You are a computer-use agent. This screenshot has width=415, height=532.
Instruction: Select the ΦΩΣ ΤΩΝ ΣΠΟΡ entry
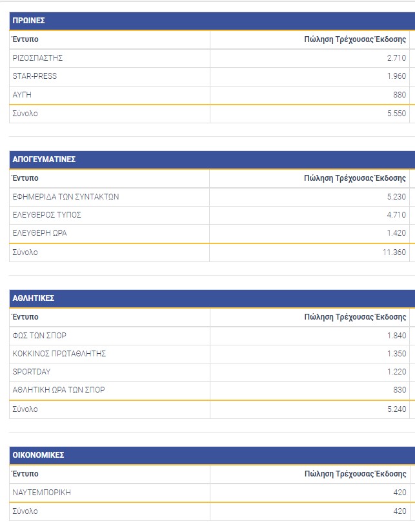pos(39,336)
